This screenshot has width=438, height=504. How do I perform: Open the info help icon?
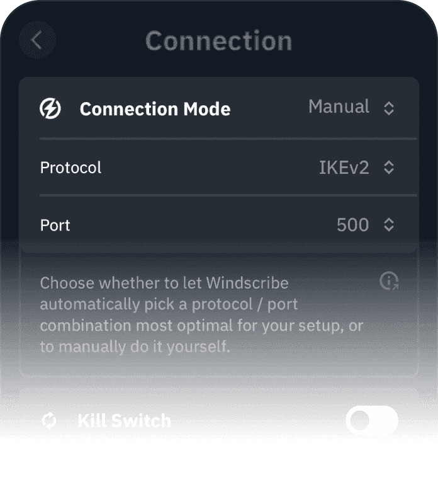point(389,281)
